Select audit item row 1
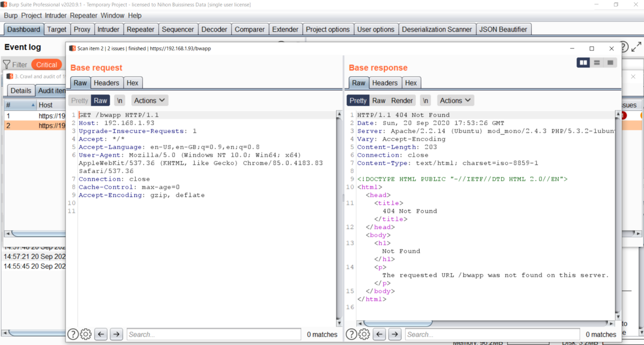 (x=35, y=116)
